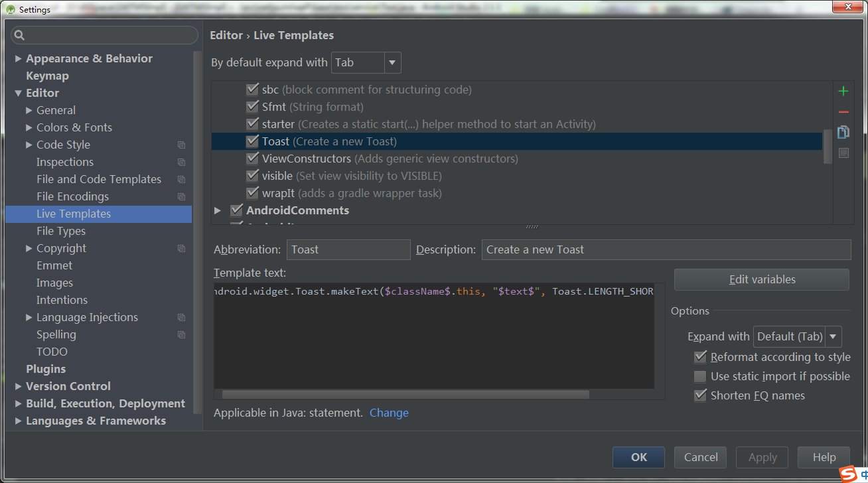Click into the Description text field
Viewport: 868px width, 483px height.
666,249
